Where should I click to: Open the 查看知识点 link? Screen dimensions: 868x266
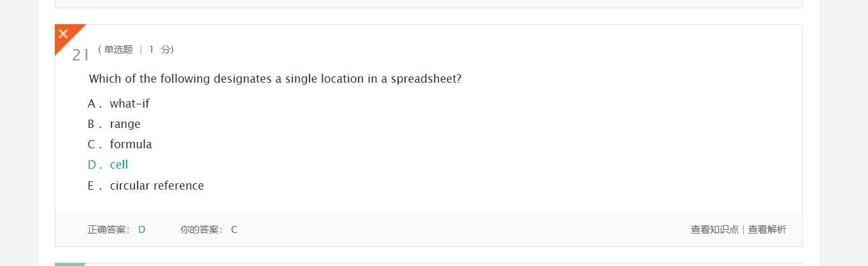715,230
